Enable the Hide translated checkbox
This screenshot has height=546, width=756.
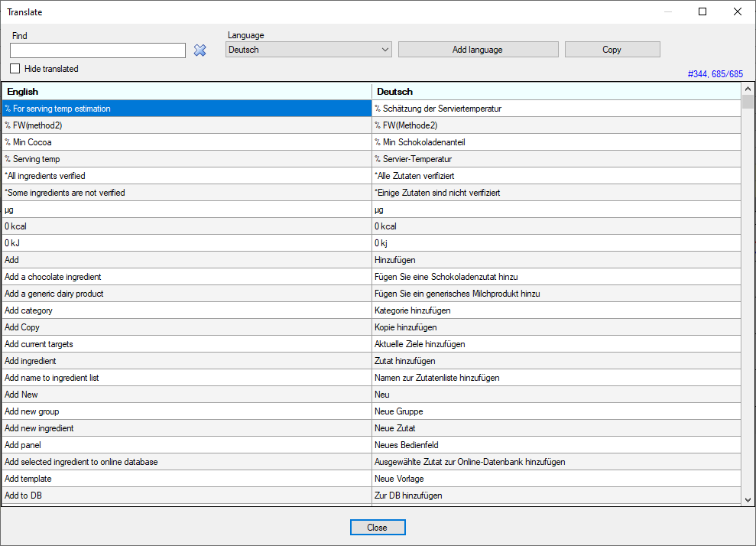(x=15, y=69)
